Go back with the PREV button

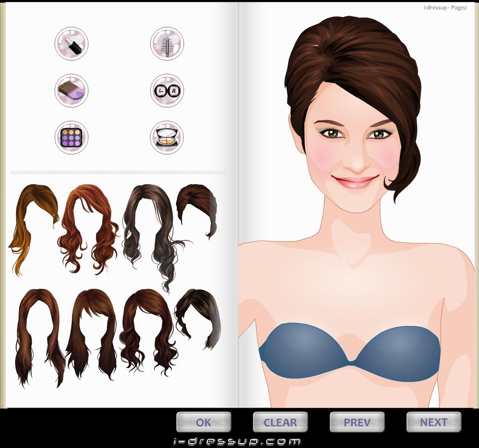pos(357,422)
